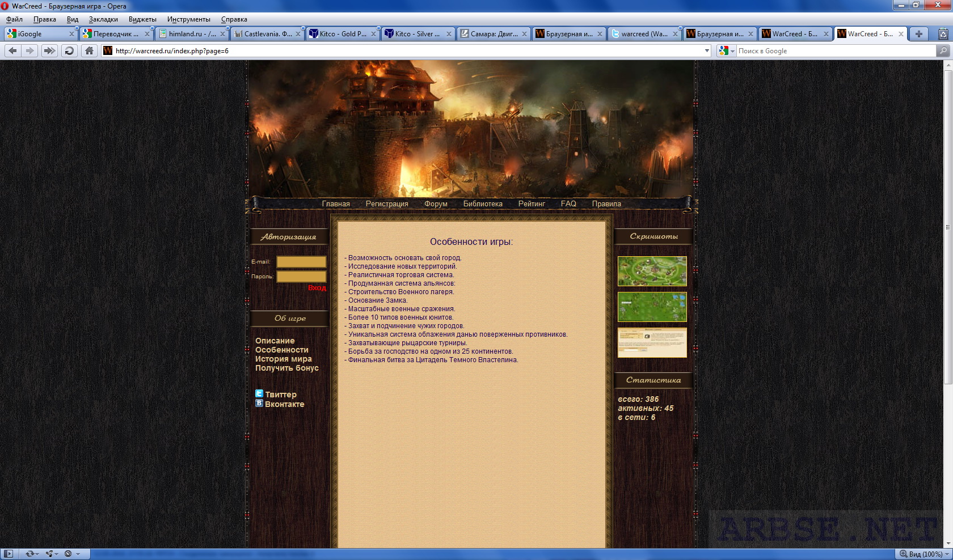
Task: Click the WarCreed favicon in the address bar
Action: click(108, 51)
